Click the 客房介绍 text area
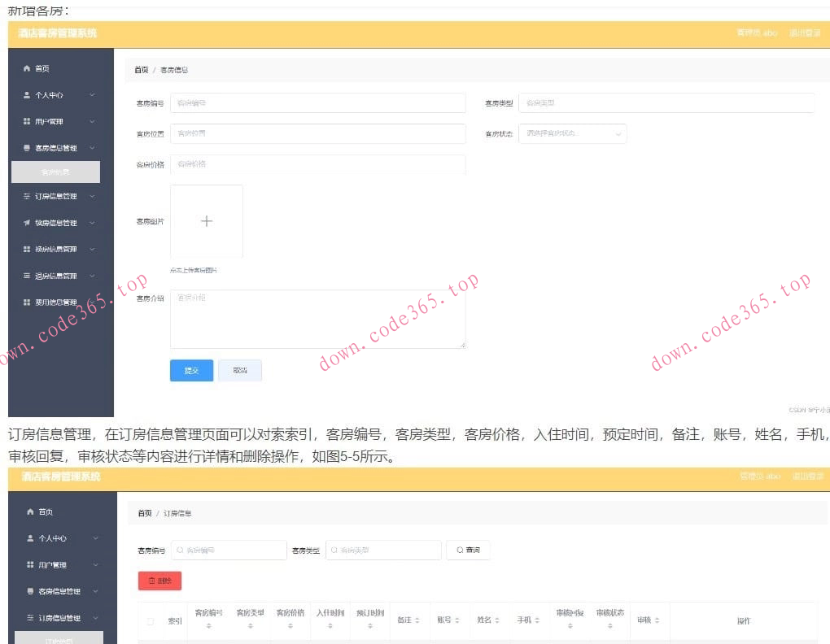Screen dimensions: 830x644 (317, 319)
